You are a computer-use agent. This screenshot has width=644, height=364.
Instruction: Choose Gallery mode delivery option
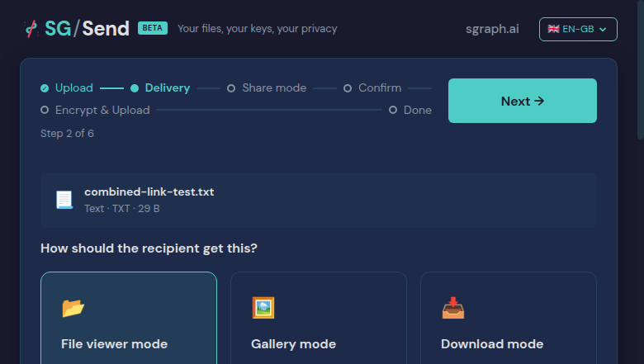[x=318, y=322]
